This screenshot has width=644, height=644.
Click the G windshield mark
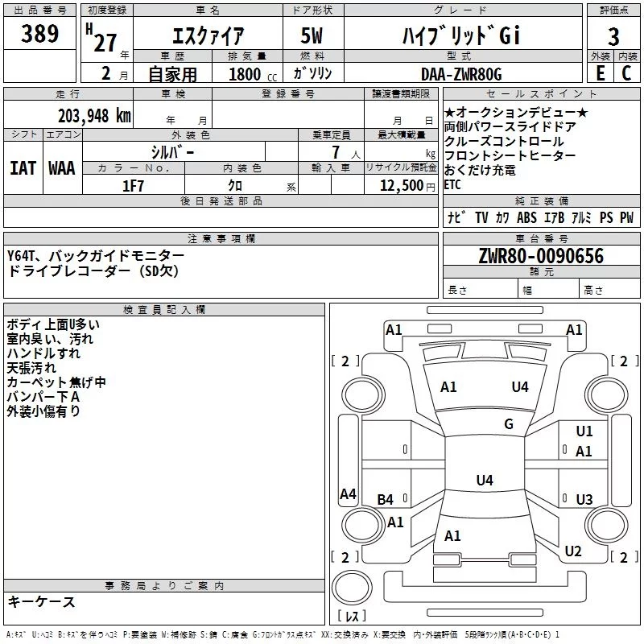509,424
